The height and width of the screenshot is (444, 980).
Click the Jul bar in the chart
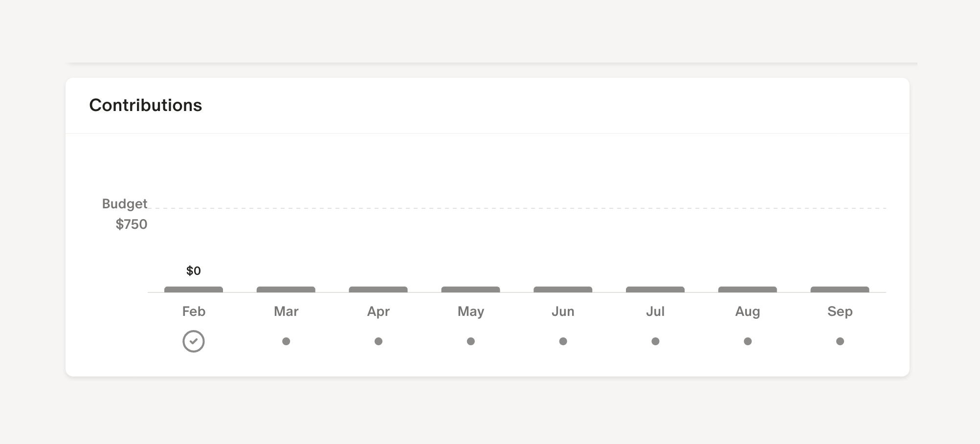655,289
